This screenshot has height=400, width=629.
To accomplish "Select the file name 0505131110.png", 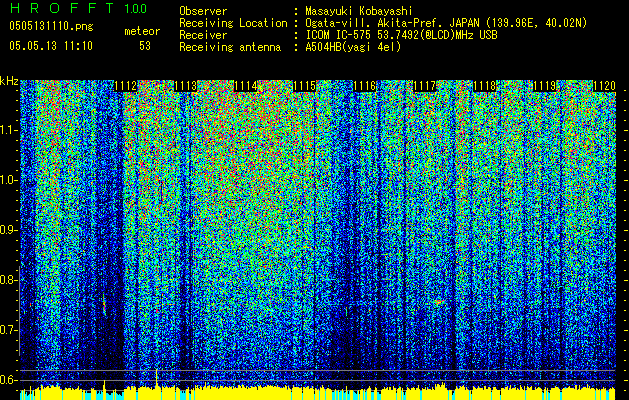I will 51,26.
